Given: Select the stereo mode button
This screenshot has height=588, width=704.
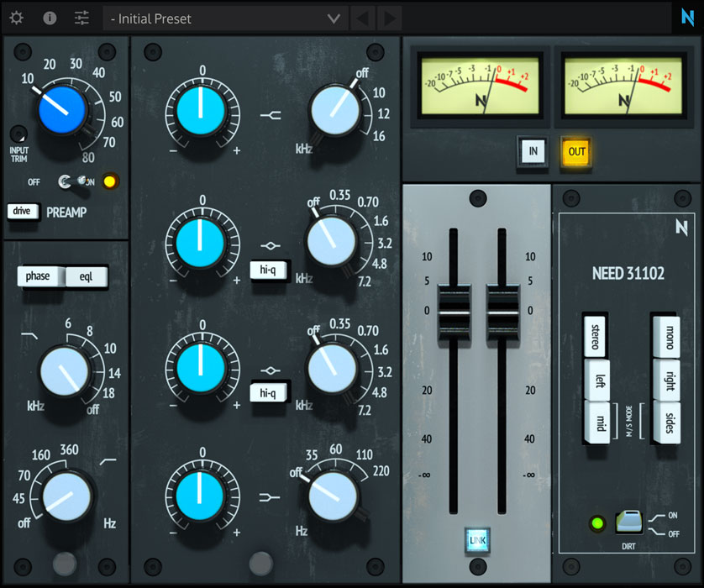Looking at the screenshot, I should pyautogui.click(x=595, y=337).
